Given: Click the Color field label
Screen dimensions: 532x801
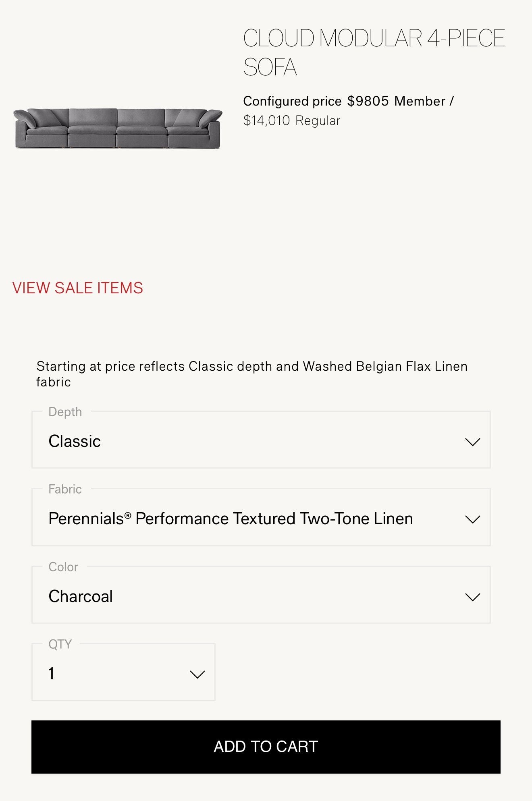Looking at the screenshot, I should pos(63,567).
